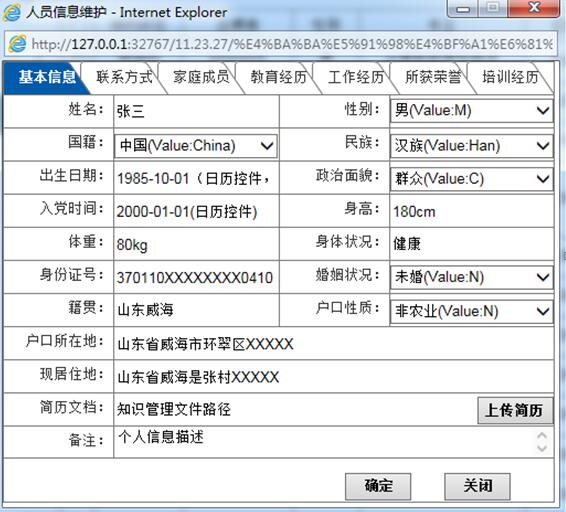Expand the 户口性质 dropdown
Viewport: 566px width, 512px height.
point(471,311)
